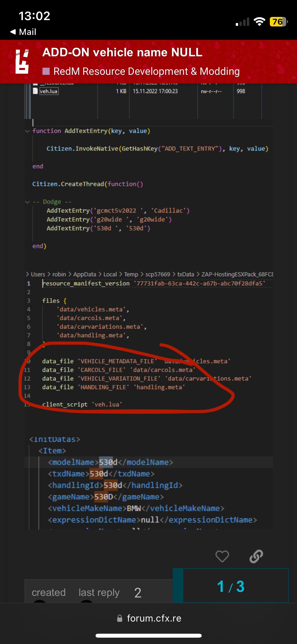Tap the veh.lua file icon in the listing

(35, 91)
